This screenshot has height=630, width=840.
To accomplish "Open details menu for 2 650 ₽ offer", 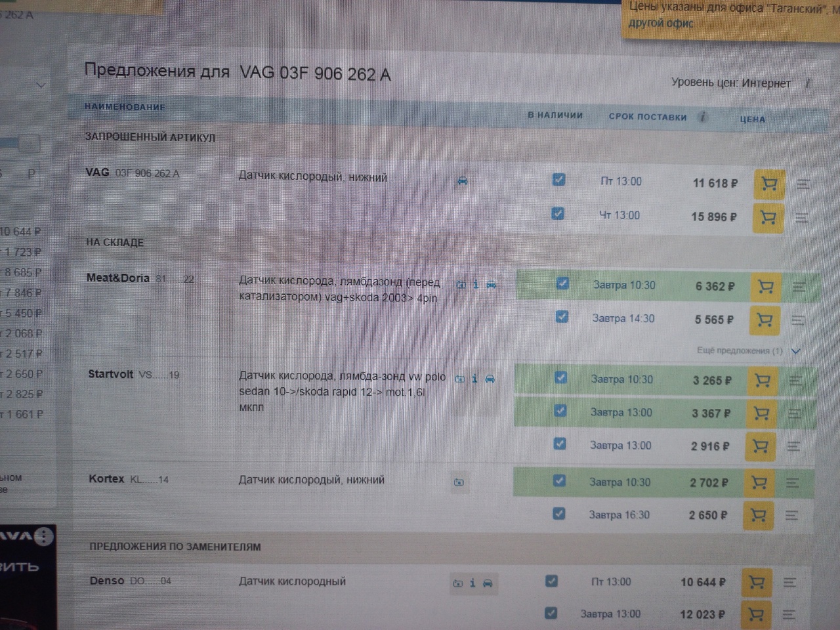I will coord(791,516).
